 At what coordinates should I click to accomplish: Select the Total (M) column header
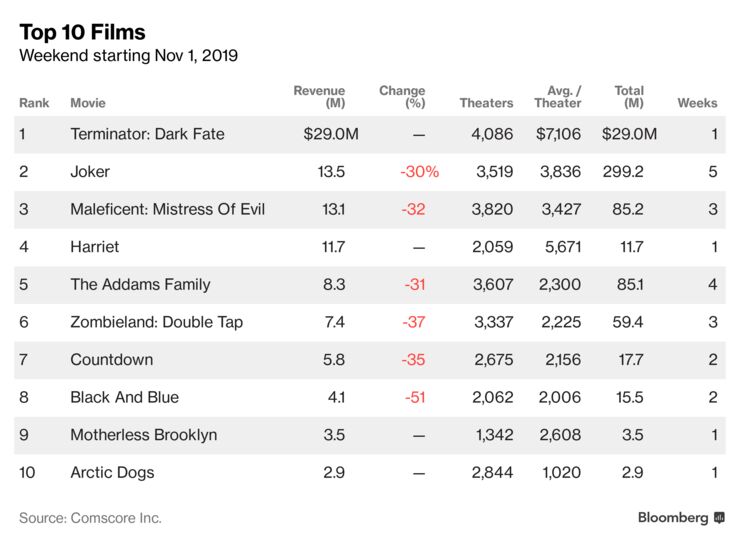pyautogui.click(x=629, y=97)
